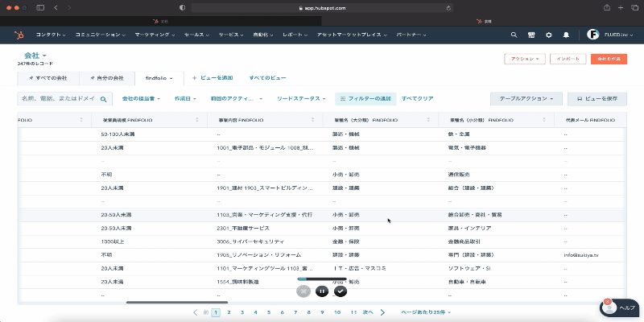The image size is (644, 322).
Task: Open the search magnifier in top navigation
Action: tap(514, 35)
